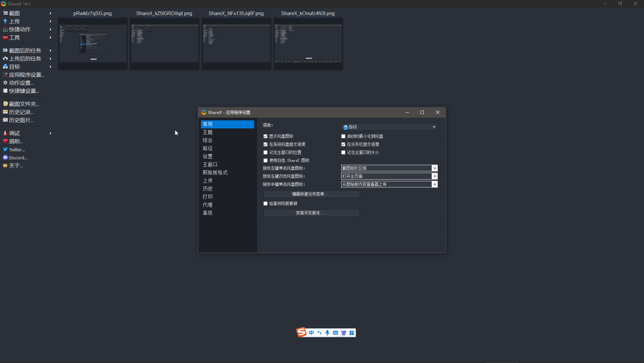Click the 编辑快速任务菜单... button
This screenshot has width=644, height=363.
click(x=311, y=194)
